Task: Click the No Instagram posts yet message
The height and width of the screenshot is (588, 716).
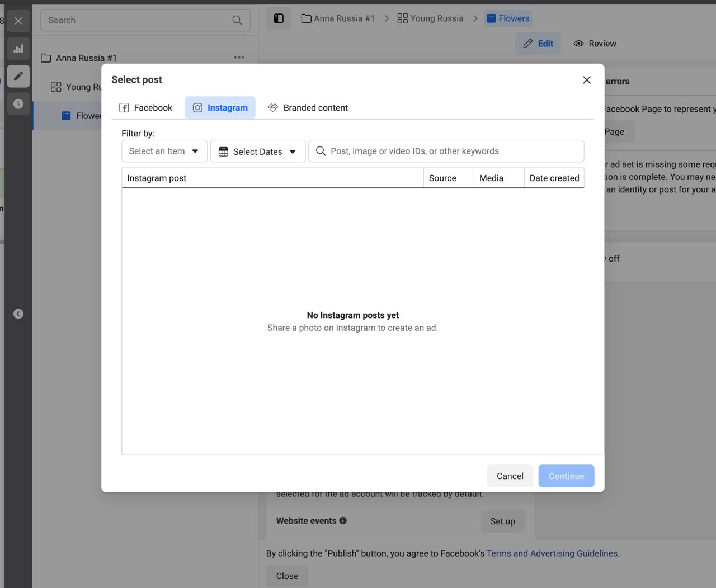Action: click(x=353, y=315)
